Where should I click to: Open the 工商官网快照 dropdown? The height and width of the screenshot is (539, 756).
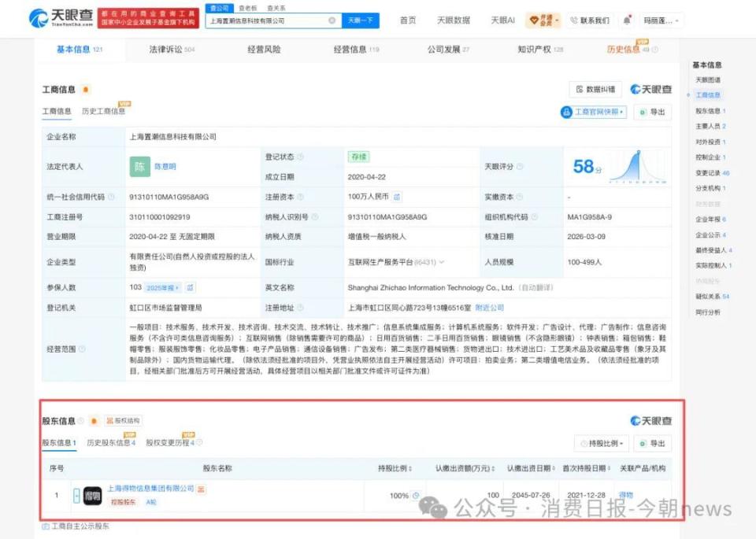593,112
